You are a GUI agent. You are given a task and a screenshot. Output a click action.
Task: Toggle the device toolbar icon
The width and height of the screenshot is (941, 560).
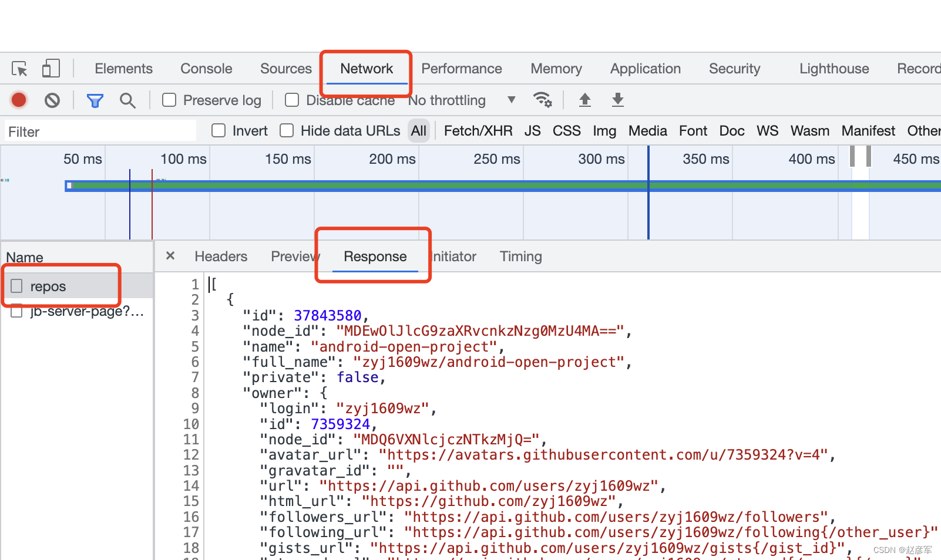point(51,69)
